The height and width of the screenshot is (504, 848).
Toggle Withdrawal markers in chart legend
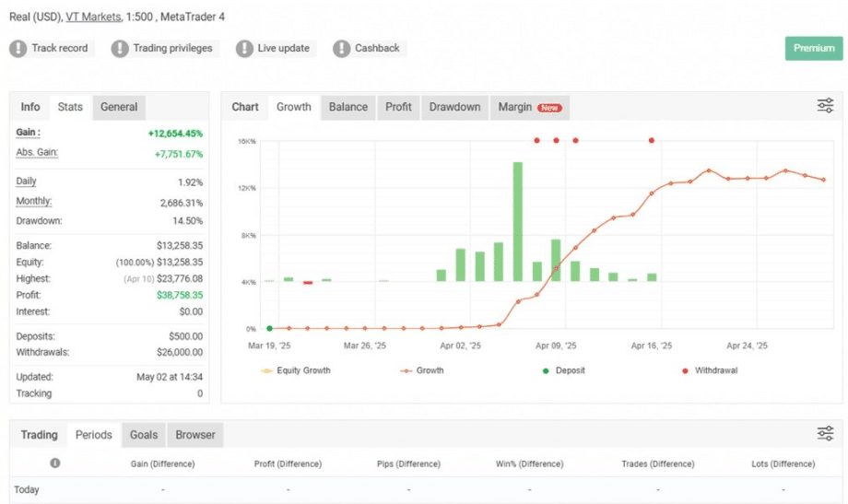[x=710, y=370]
